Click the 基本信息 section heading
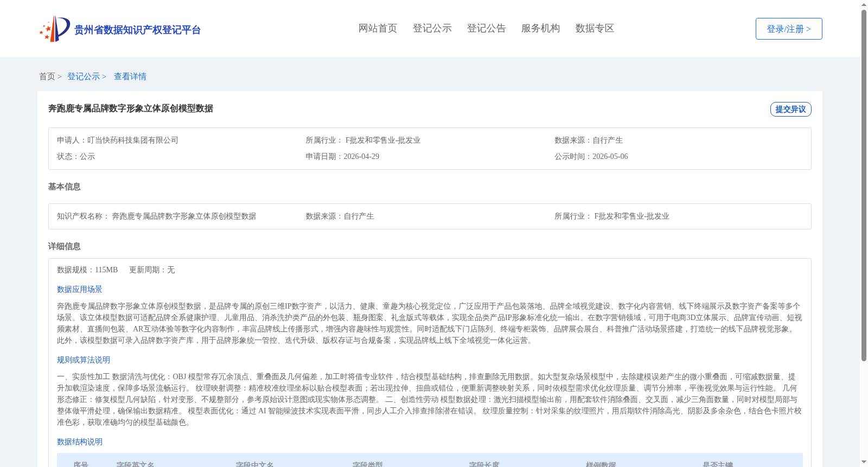868x467 pixels. coord(64,187)
